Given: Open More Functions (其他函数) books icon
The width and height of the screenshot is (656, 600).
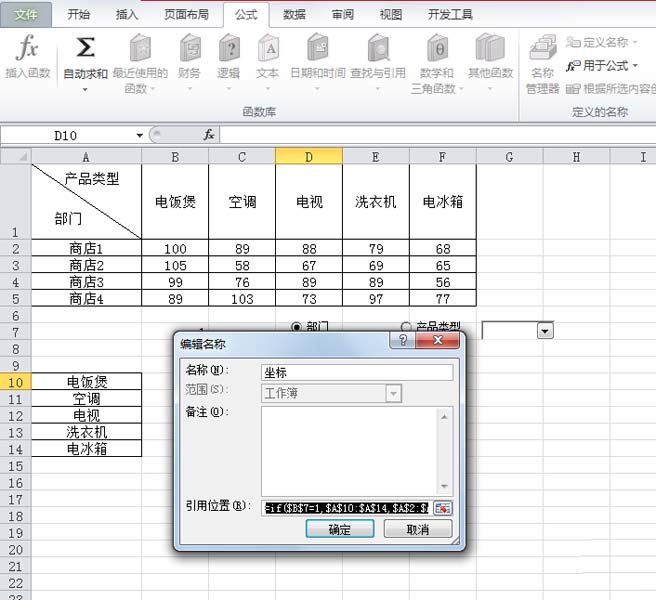Looking at the screenshot, I should coord(490,63).
